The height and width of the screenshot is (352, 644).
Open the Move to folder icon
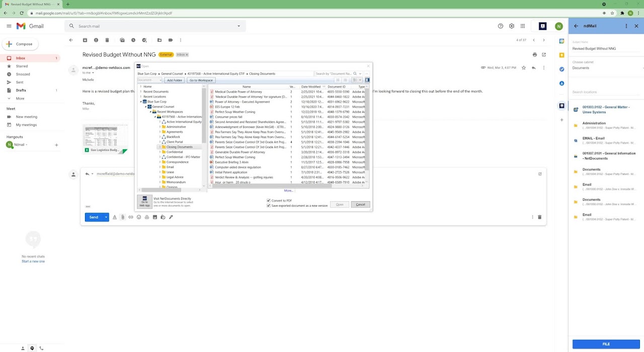pyautogui.click(x=159, y=40)
